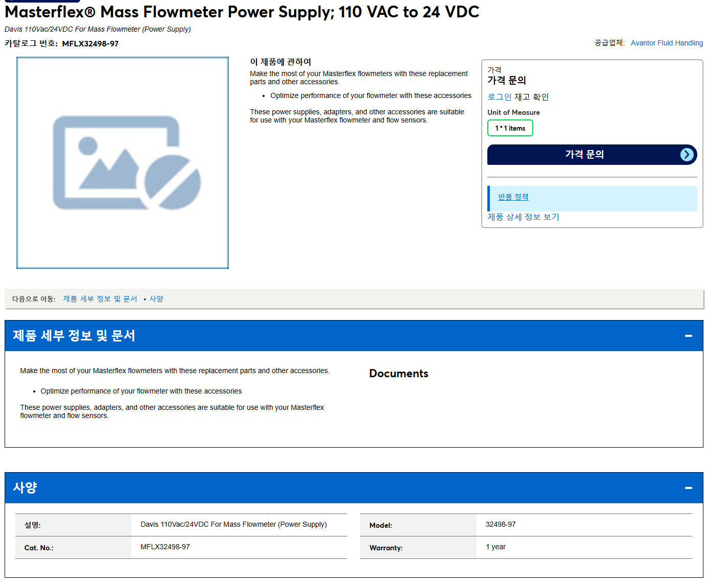Screen dimensions: 707x588
Task: Click the product title Masterflex Mass Flowmeter Power Supply
Action: tap(242, 12)
